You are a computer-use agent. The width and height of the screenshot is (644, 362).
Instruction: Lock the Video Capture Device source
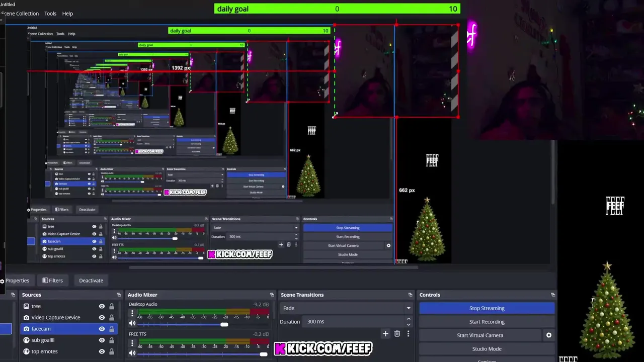(x=112, y=317)
